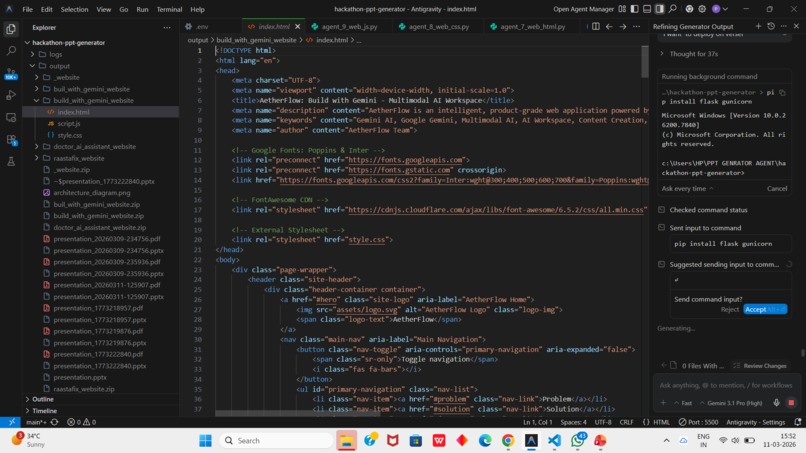Open the Gemini 3.1 Pro (High) model selector
The image size is (806, 453).
(x=731, y=403)
